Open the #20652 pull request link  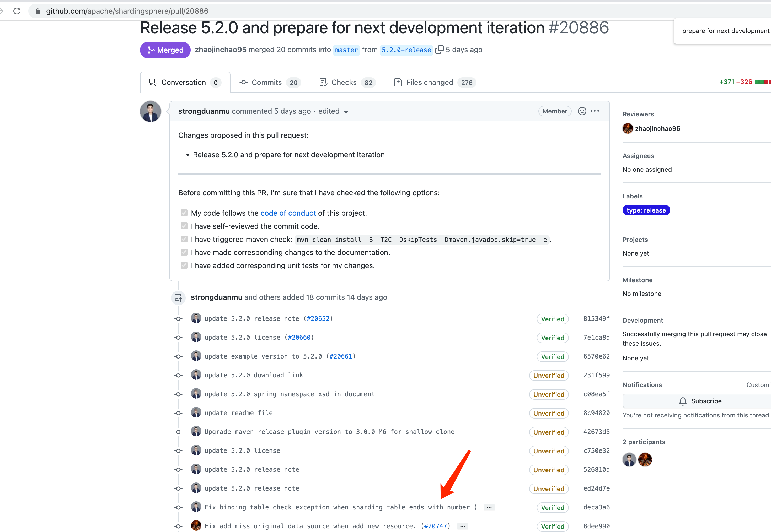(318, 319)
